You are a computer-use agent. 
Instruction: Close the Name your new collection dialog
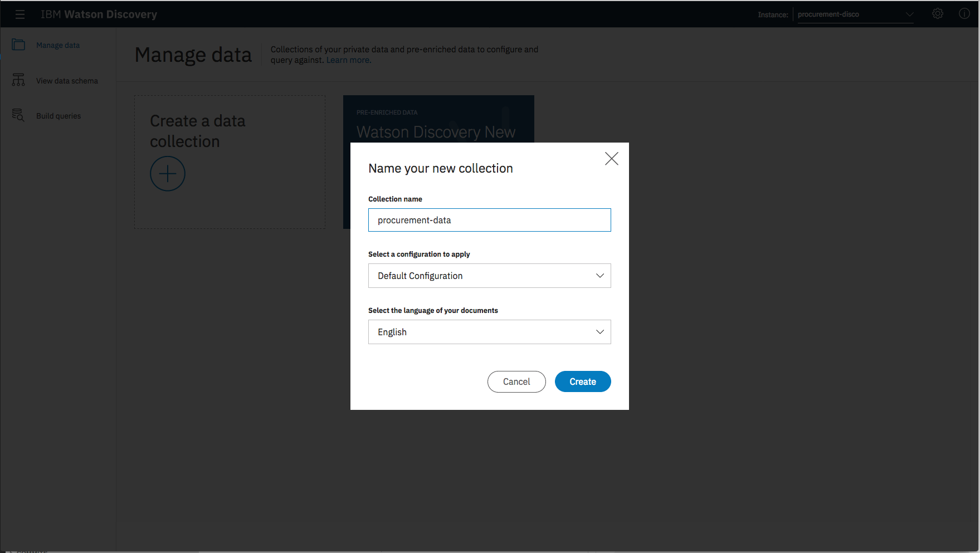coord(612,159)
